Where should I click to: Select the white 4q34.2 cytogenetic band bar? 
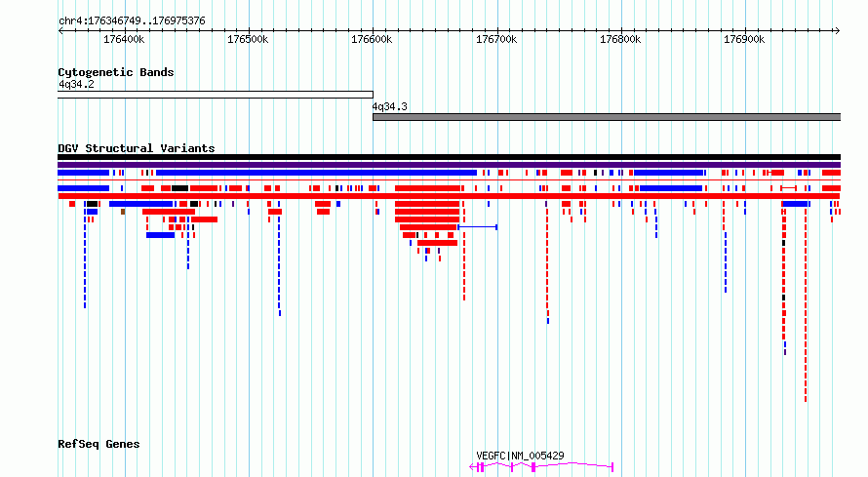point(216,95)
